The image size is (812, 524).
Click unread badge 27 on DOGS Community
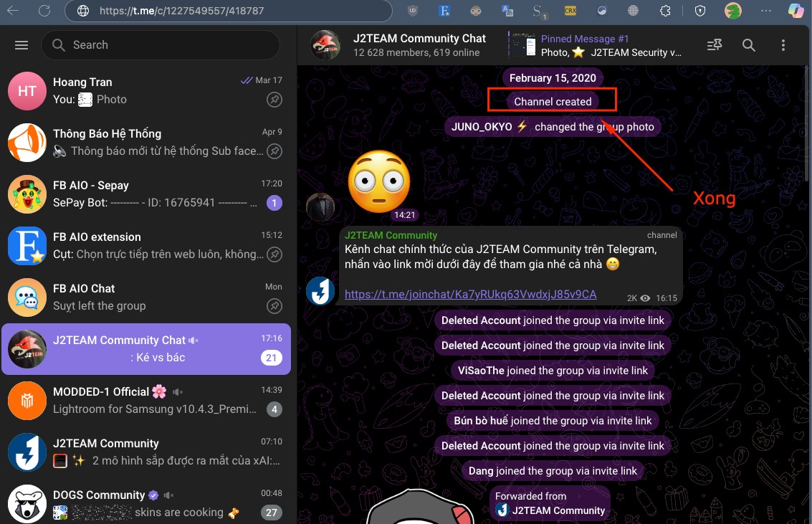[x=272, y=513]
